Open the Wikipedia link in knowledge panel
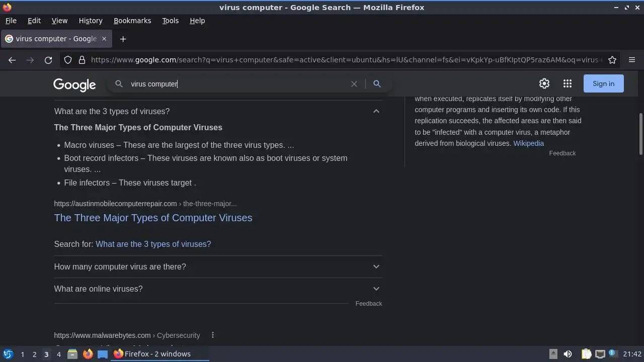Image resolution: width=644 pixels, height=362 pixels. pyautogui.click(x=528, y=143)
